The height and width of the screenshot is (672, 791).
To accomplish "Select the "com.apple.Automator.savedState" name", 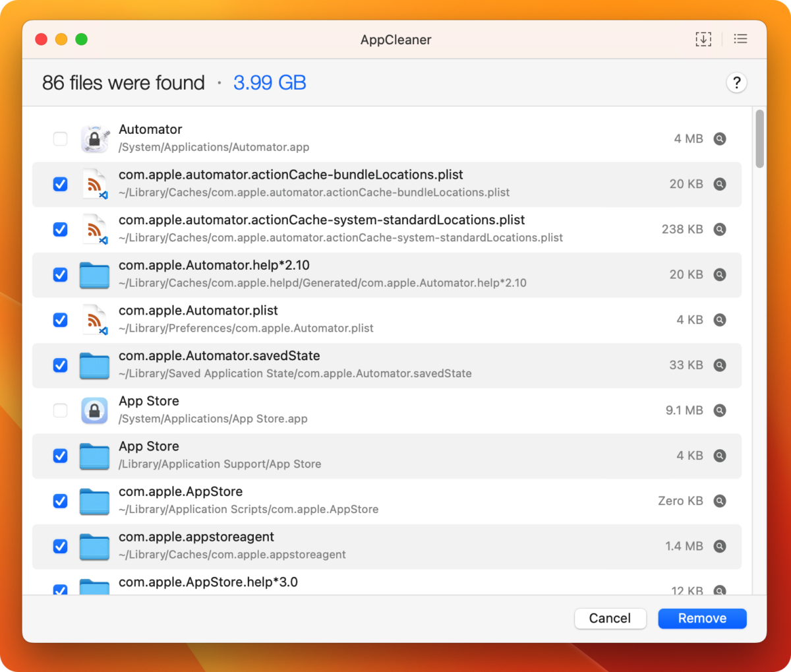I will 220,356.
